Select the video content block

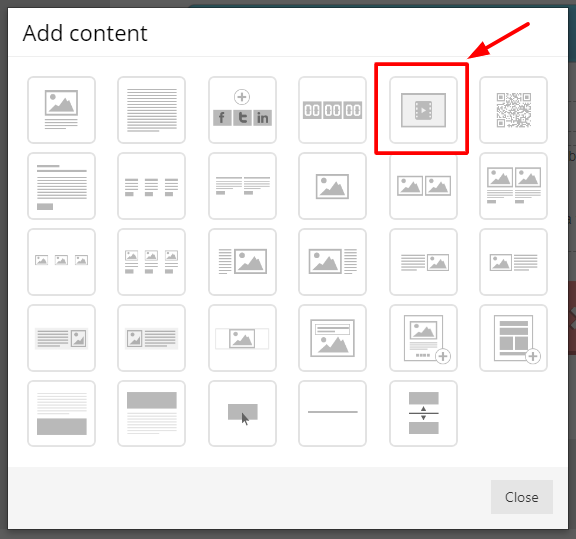coord(423,110)
